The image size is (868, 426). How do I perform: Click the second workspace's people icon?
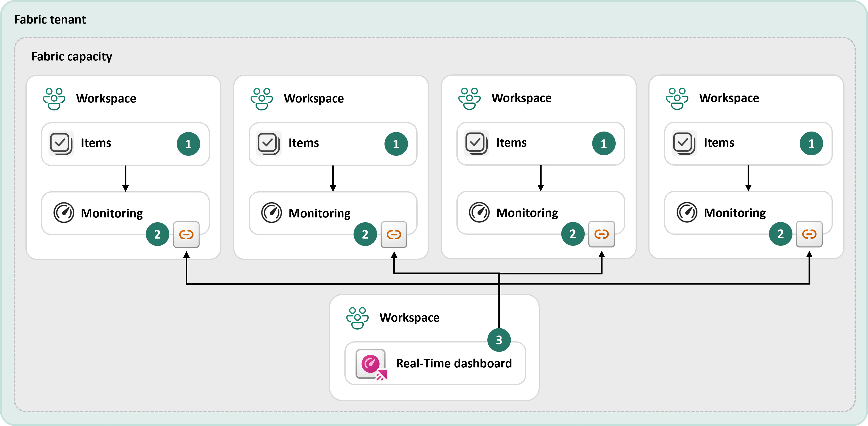click(261, 99)
